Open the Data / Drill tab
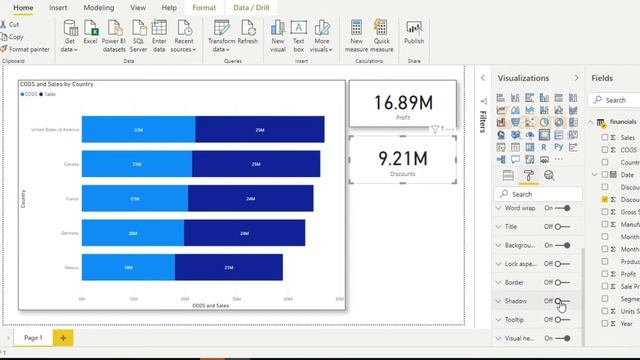 tap(251, 7)
